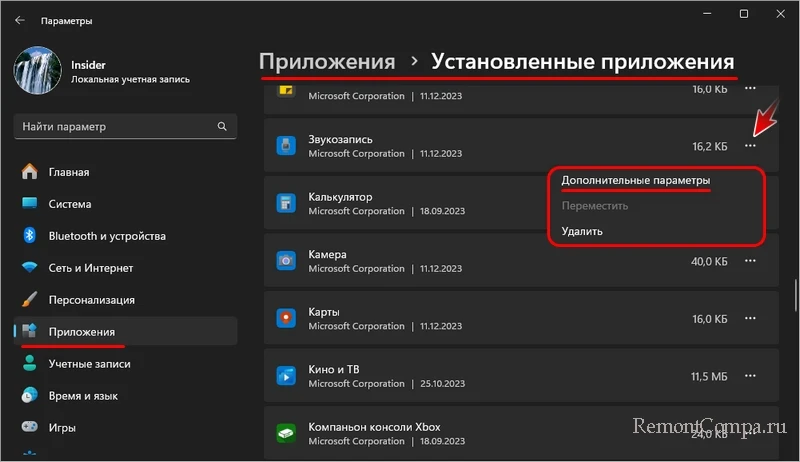
Task: Click the Приложения breadcrumb link
Action: [x=327, y=62]
